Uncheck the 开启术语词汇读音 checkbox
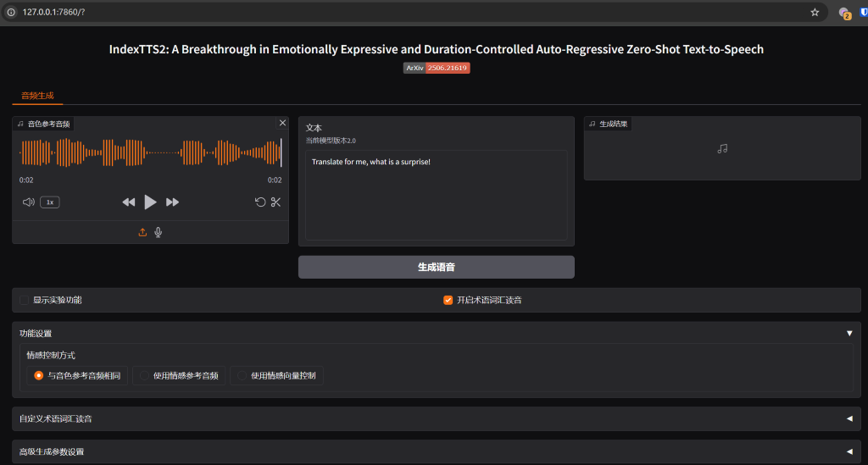The image size is (868, 465). (x=448, y=300)
